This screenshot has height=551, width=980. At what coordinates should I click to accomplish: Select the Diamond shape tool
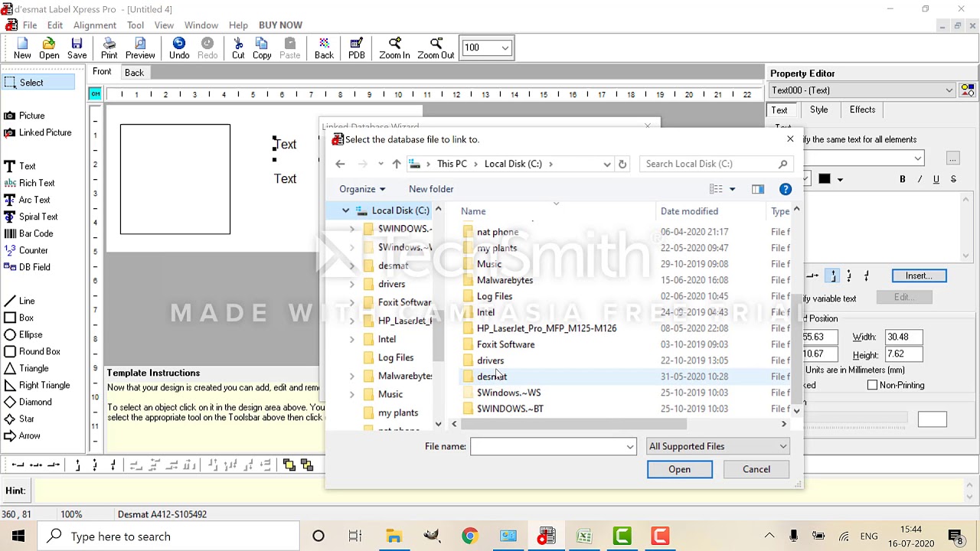[28, 402]
